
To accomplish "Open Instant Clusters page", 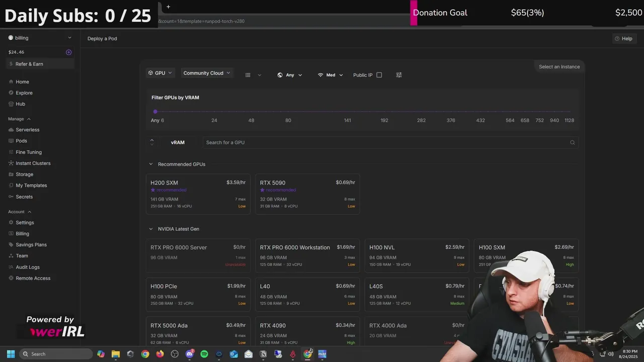I will pyautogui.click(x=33, y=163).
